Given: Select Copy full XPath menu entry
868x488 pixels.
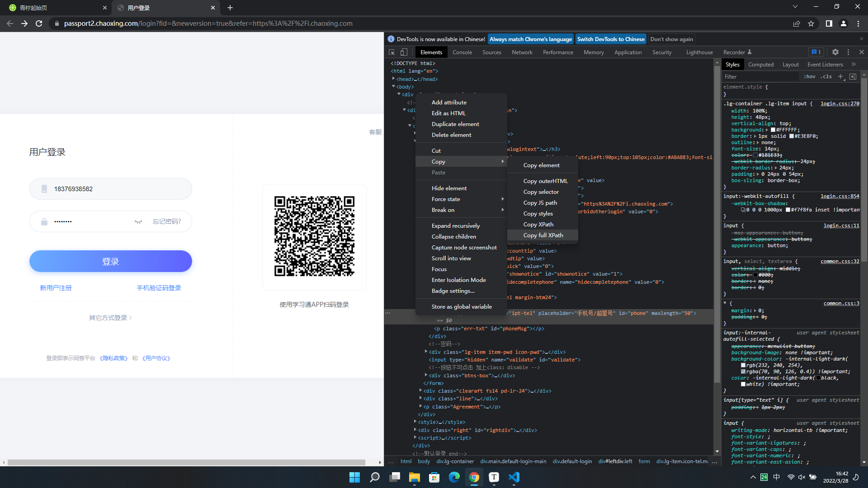Looking at the screenshot, I should 543,235.
